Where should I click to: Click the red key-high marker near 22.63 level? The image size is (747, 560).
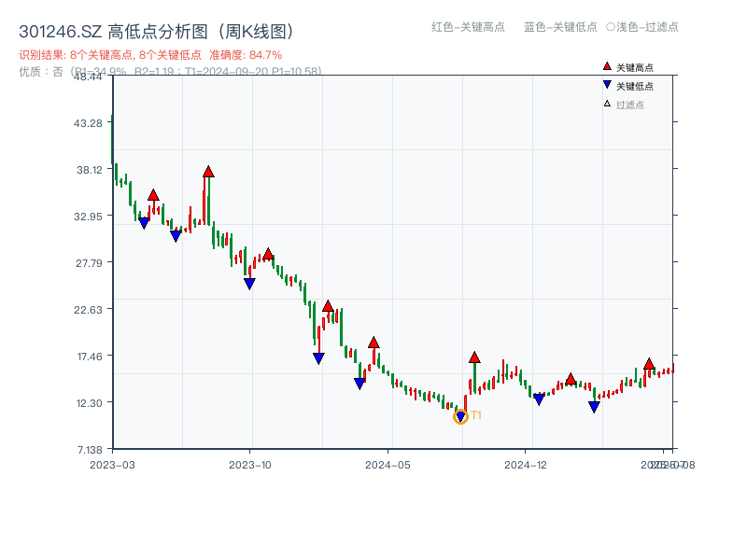pos(328,306)
